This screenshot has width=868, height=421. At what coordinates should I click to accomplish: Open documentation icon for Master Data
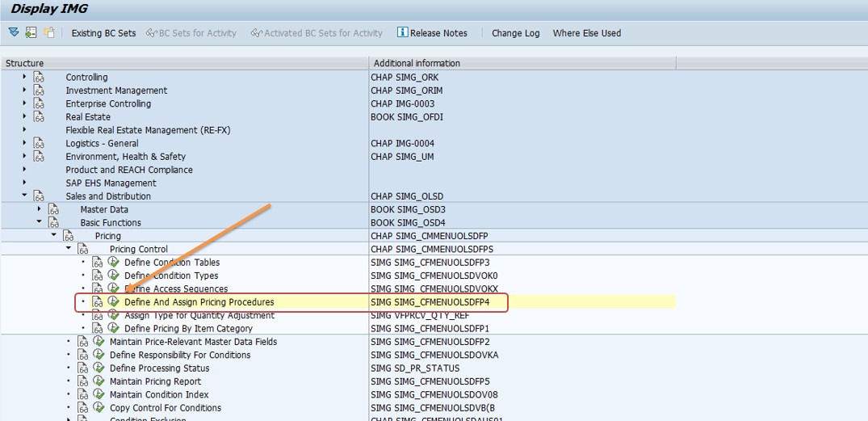pos(54,209)
